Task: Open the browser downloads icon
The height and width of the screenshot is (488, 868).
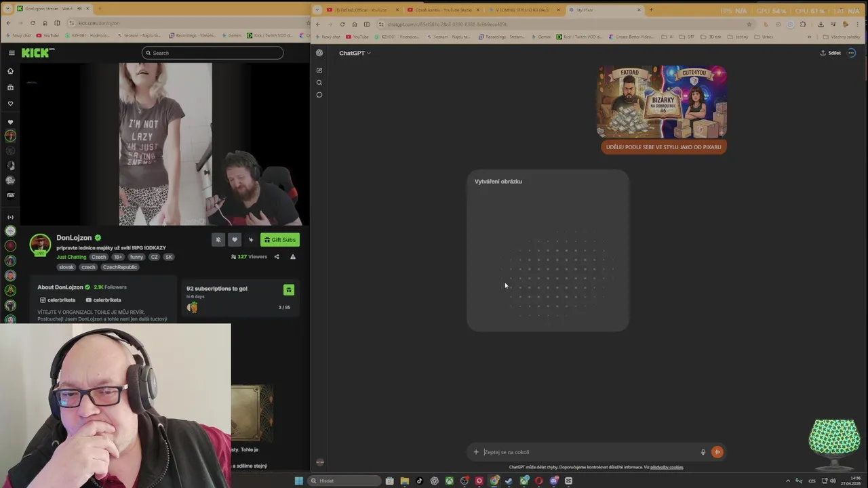Action: pos(821,24)
